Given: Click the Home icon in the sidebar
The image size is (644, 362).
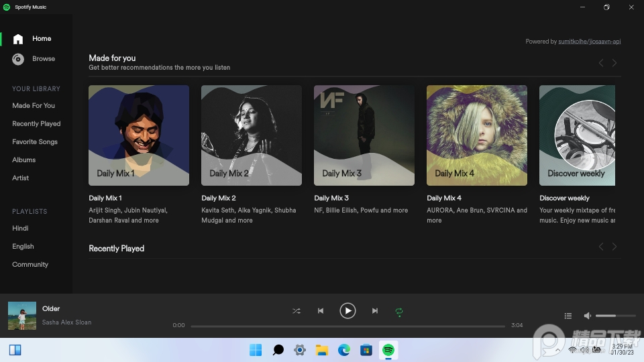Looking at the screenshot, I should click(18, 39).
